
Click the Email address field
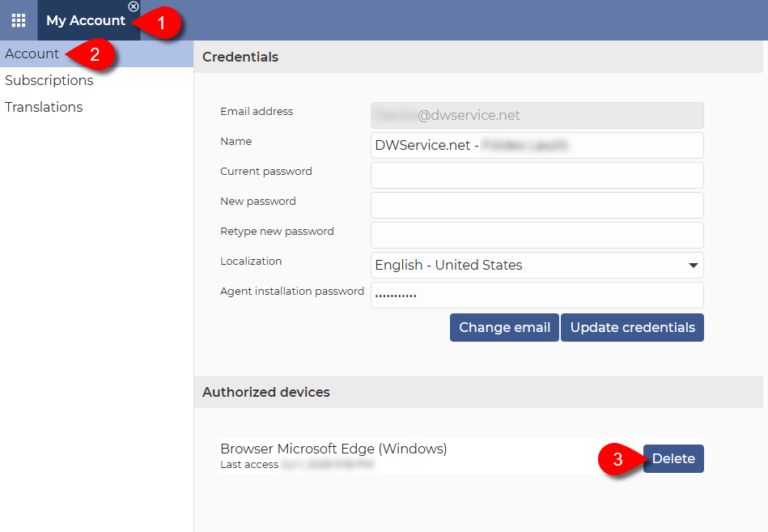pos(537,116)
